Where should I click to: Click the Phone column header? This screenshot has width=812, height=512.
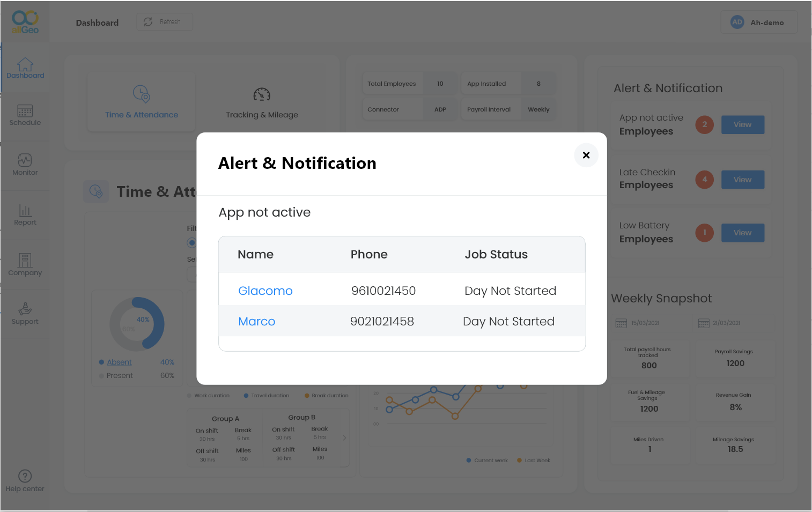(369, 255)
